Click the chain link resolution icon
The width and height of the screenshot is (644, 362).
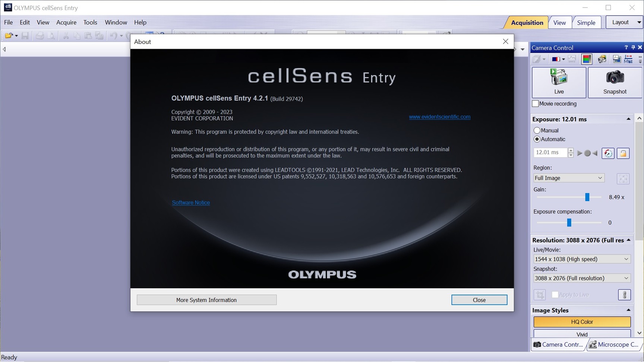(624, 295)
